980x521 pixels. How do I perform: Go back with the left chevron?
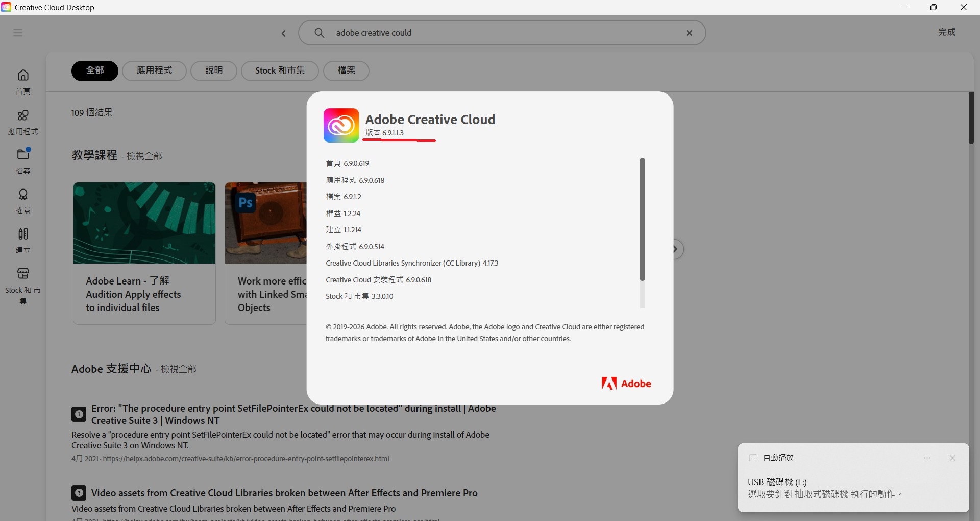(284, 33)
